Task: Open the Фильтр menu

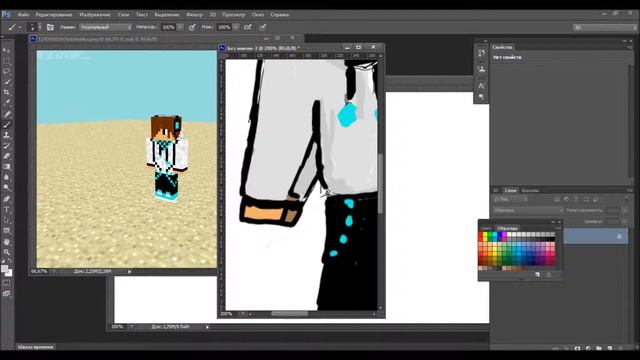Action: tap(194, 15)
